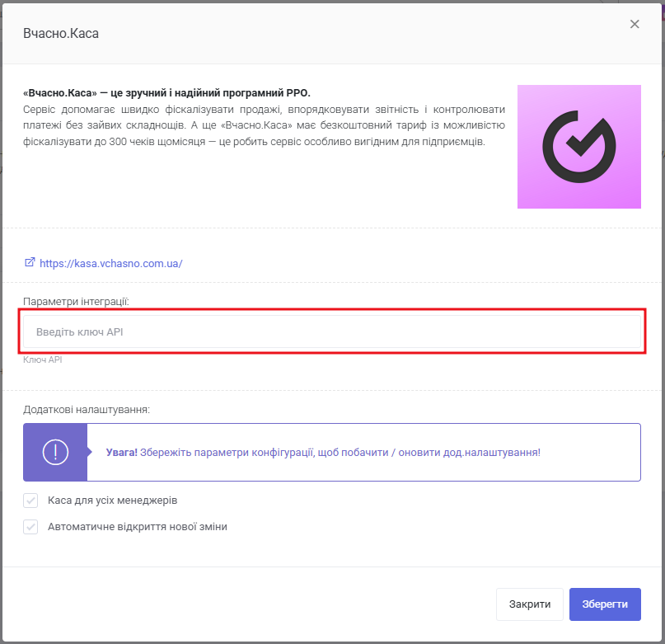Viewport: 665px width, 644px height.
Task: Close the Вчасно.Каса dialog with the X
Action: (635, 25)
